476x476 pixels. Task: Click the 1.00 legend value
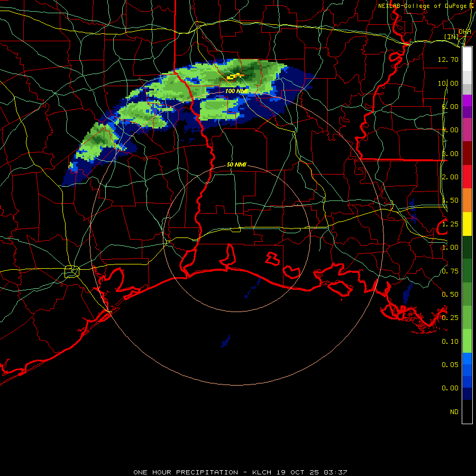pos(450,248)
